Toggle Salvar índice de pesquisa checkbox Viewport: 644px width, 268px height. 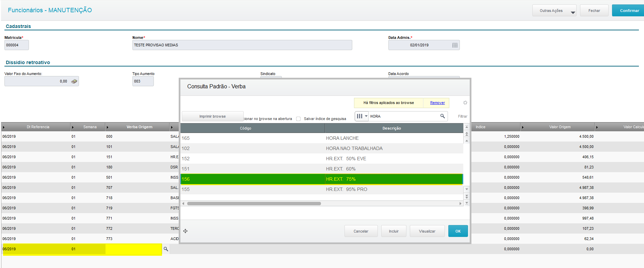coord(298,119)
